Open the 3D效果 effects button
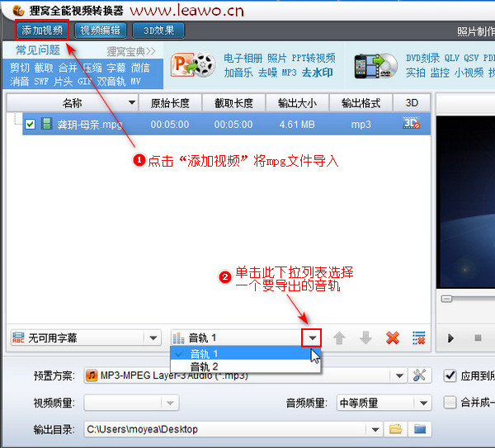495x448 pixels. 158,31
